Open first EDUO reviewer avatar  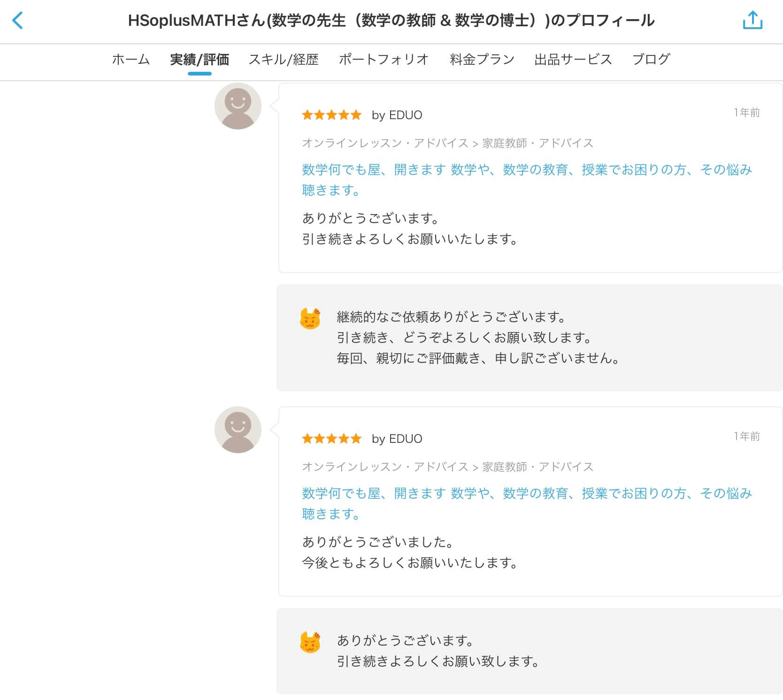(238, 106)
